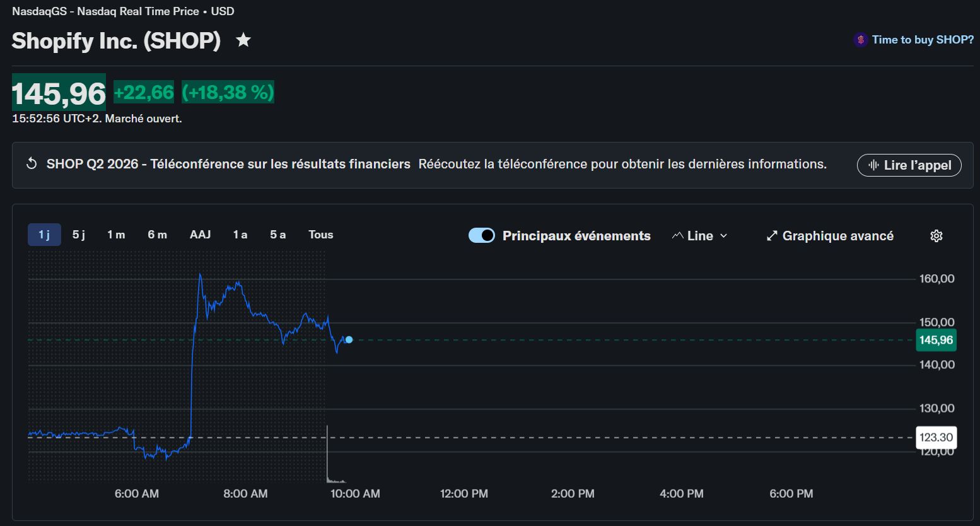Toggle the Principaux événements switch
This screenshot has height=526, width=980.
[x=482, y=235]
